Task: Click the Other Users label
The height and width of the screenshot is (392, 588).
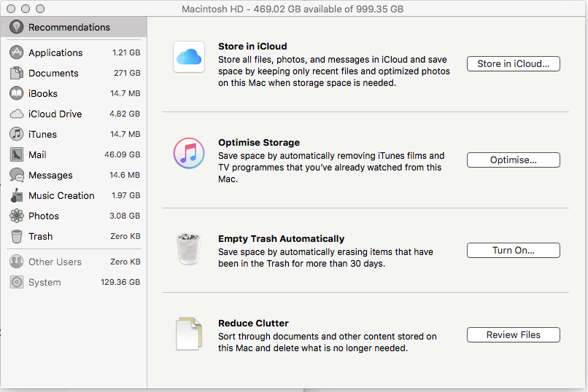Action: (x=55, y=262)
